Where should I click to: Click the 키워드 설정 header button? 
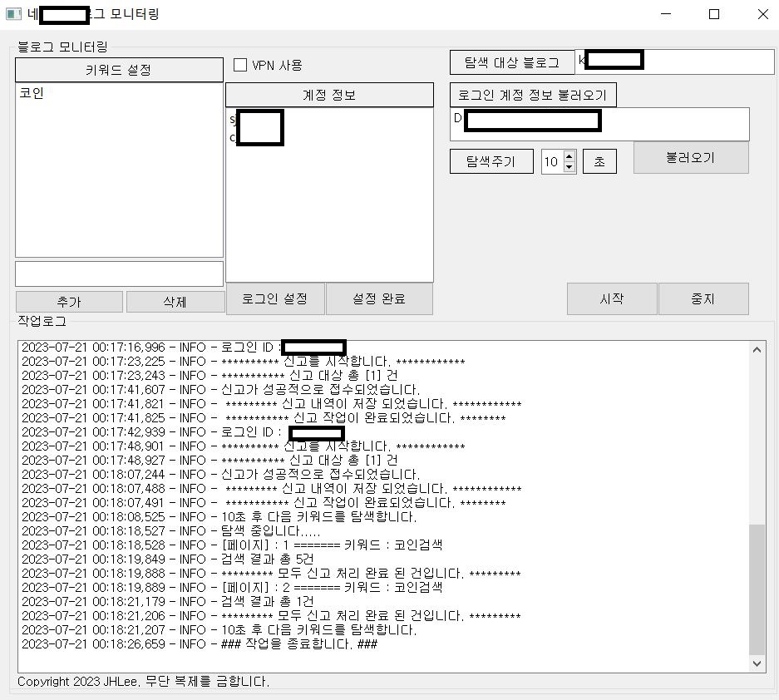coord(119,70)
